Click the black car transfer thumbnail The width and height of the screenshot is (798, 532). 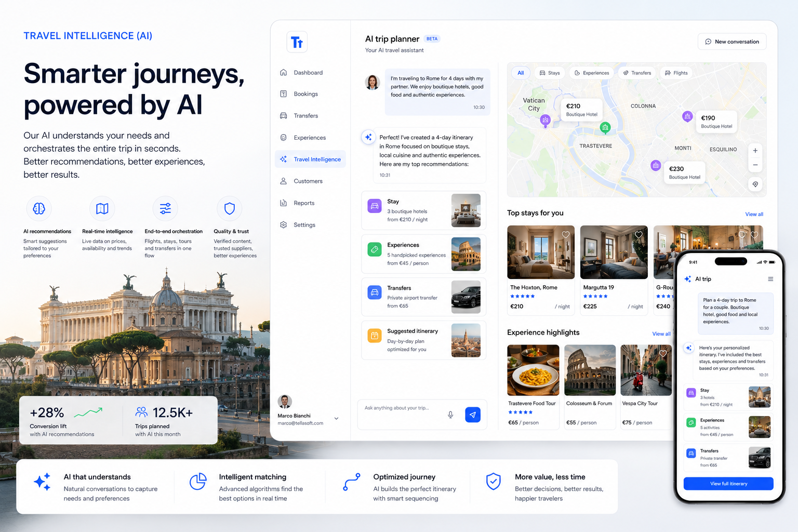tap(466, 297)
